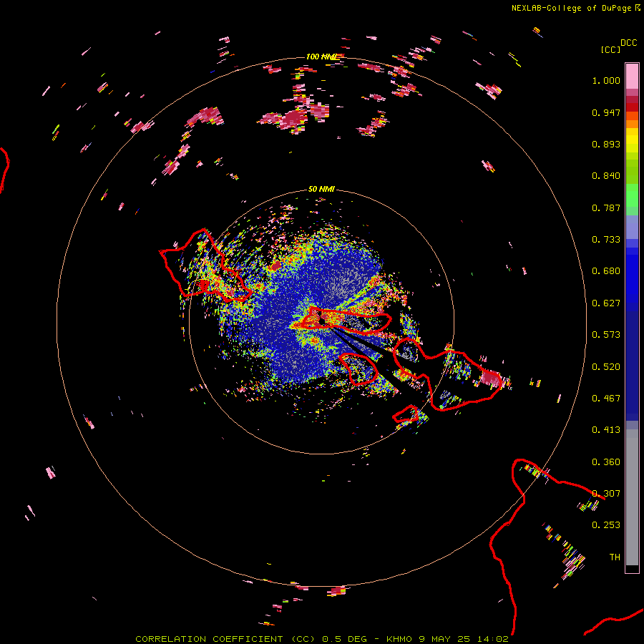
Task: Select the 1.000 legend value
Action: (x=606, y=80)
